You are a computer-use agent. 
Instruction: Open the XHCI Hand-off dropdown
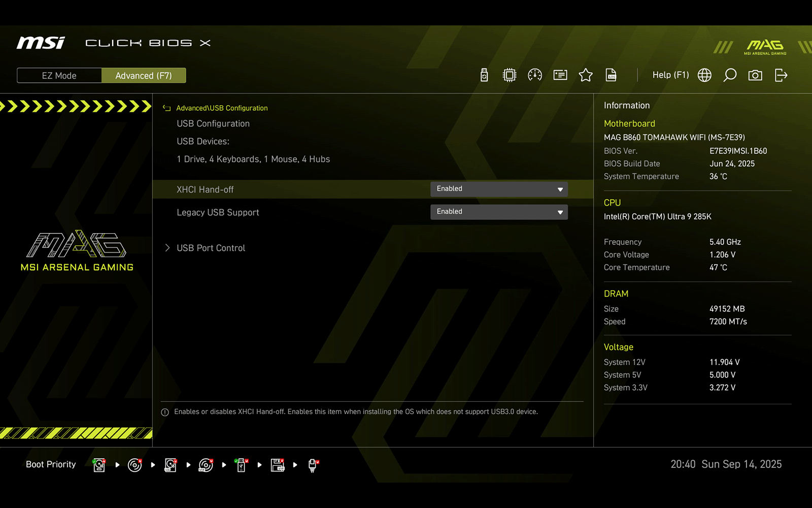499,189
